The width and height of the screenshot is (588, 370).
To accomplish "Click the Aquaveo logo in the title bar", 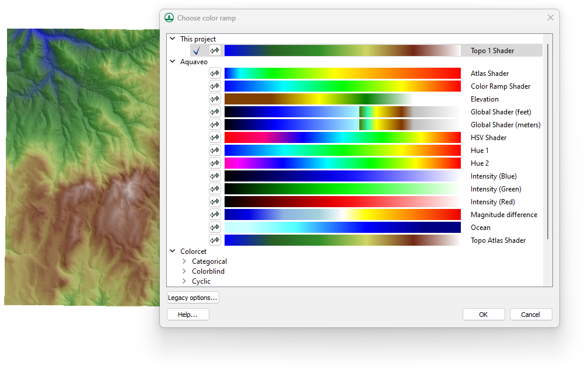I will (169, 18).
